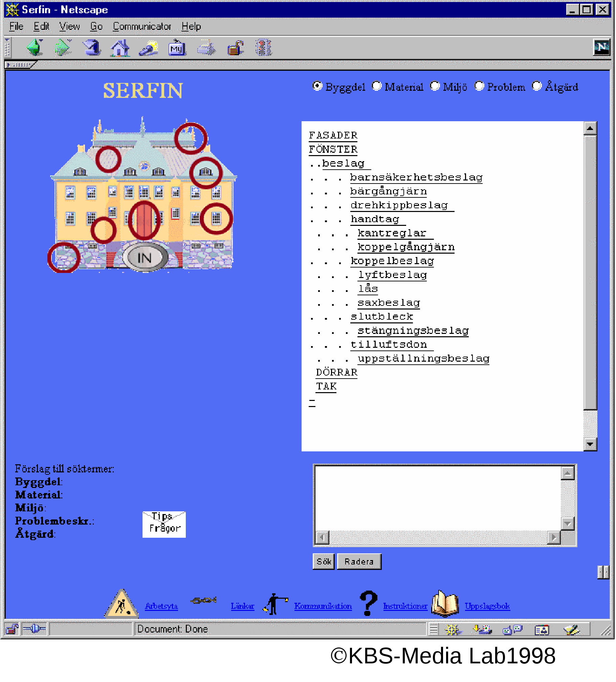Screen dimensions: 616x682
Task: Expand the FASADER tree entry
Action: pos(333,135)
